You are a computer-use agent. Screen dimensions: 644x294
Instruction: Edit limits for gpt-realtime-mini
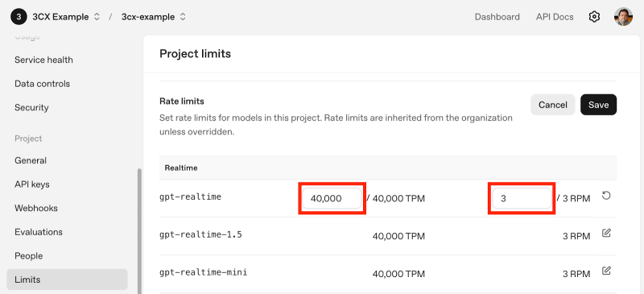coord(606,271)
